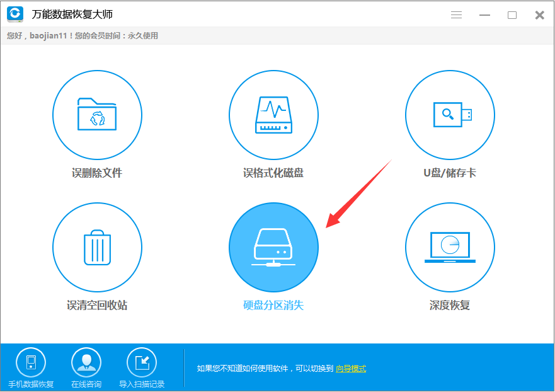
Task: Click the 误格式化磁盘 text label
Action: coord(273,173)
